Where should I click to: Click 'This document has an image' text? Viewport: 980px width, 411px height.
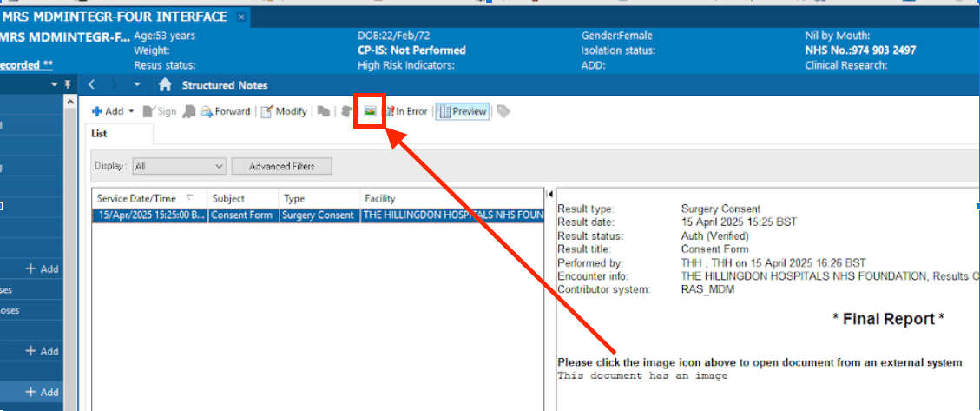(642, 376)
